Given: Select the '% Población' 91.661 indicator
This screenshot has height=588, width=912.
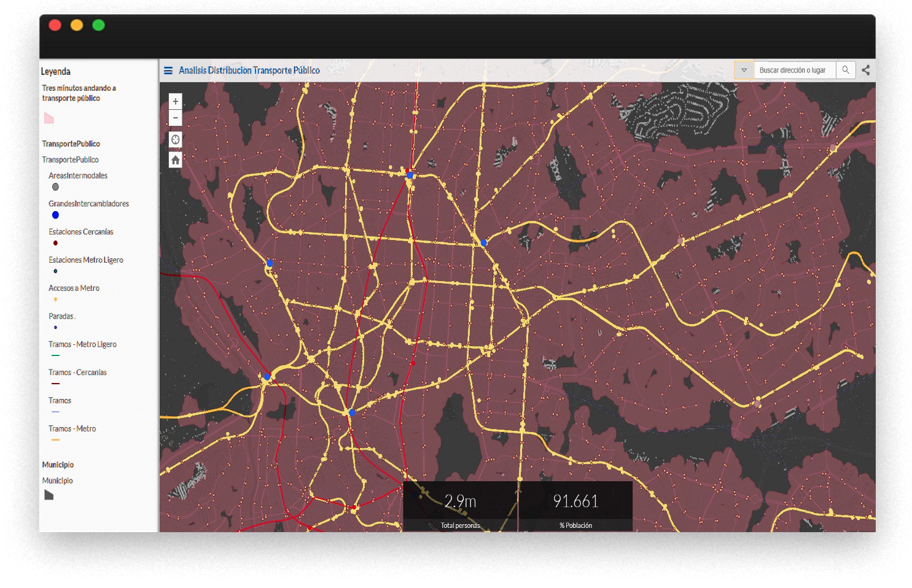Looking at the screenshot, I should tap(575, 507).
